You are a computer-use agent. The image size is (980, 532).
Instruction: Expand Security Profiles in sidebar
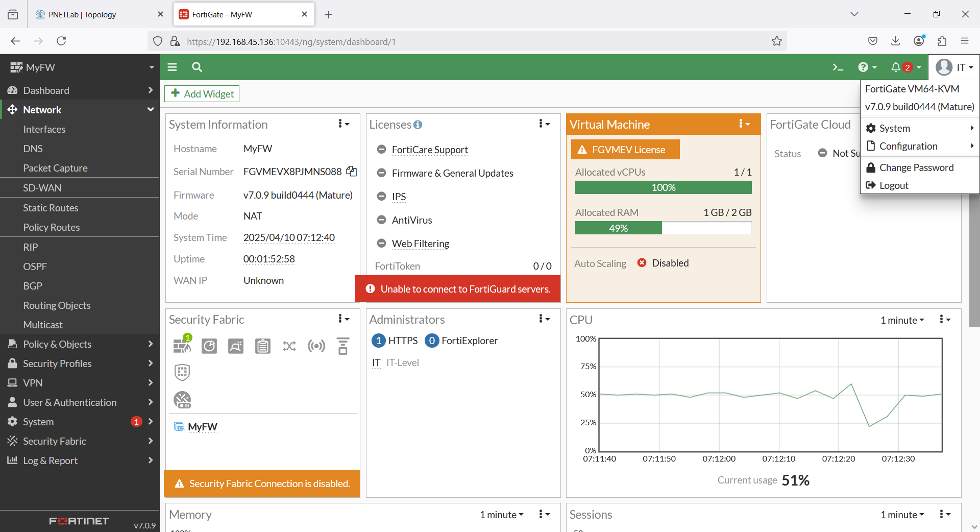coord(80,364)
